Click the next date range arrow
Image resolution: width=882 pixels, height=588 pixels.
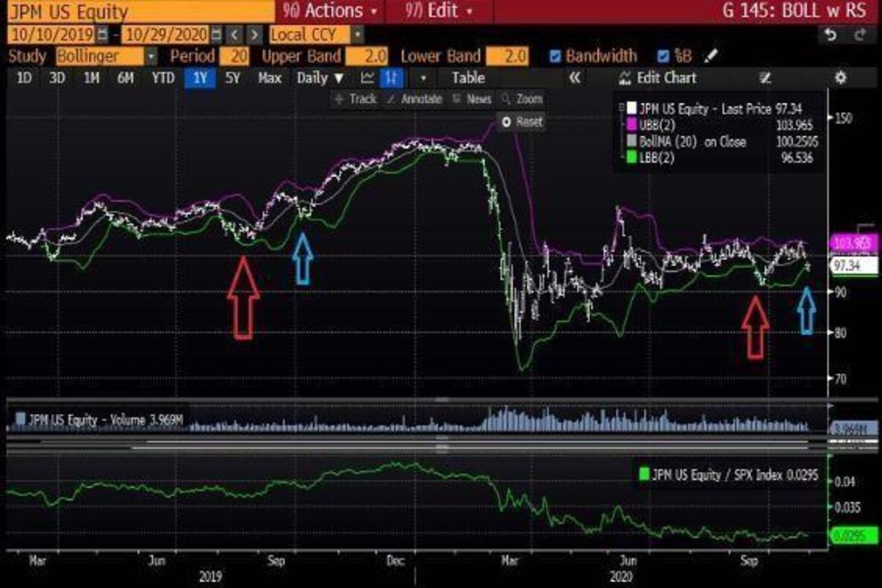click(254, 35)
